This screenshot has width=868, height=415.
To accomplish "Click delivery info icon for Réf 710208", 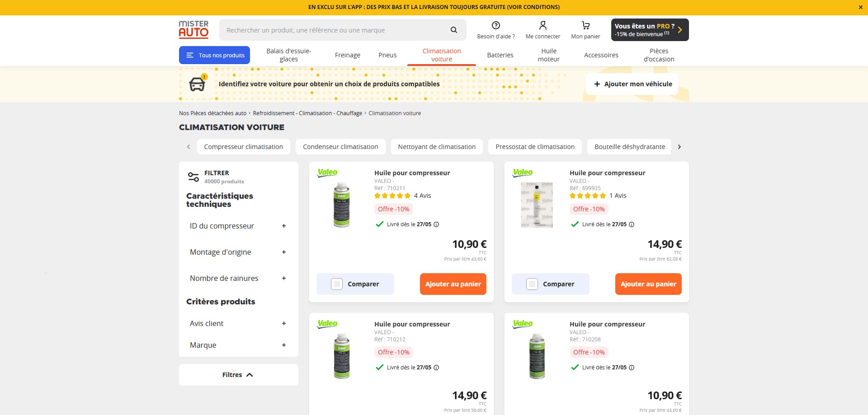I will click(632, 368).
